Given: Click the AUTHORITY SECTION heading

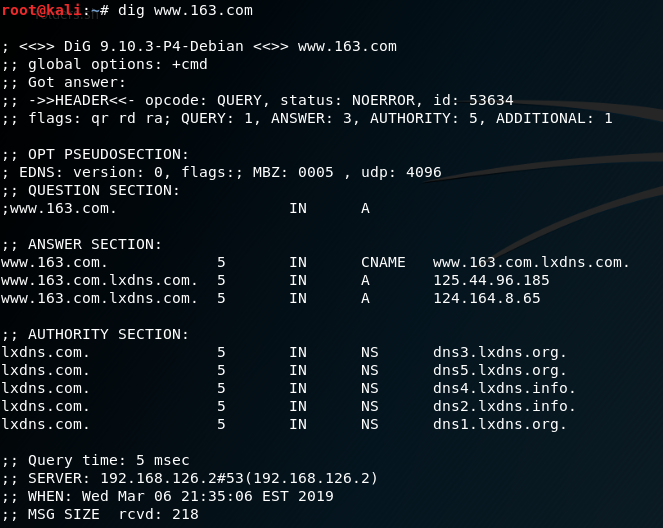Looking at the screenshot, I should click(95, 334).
